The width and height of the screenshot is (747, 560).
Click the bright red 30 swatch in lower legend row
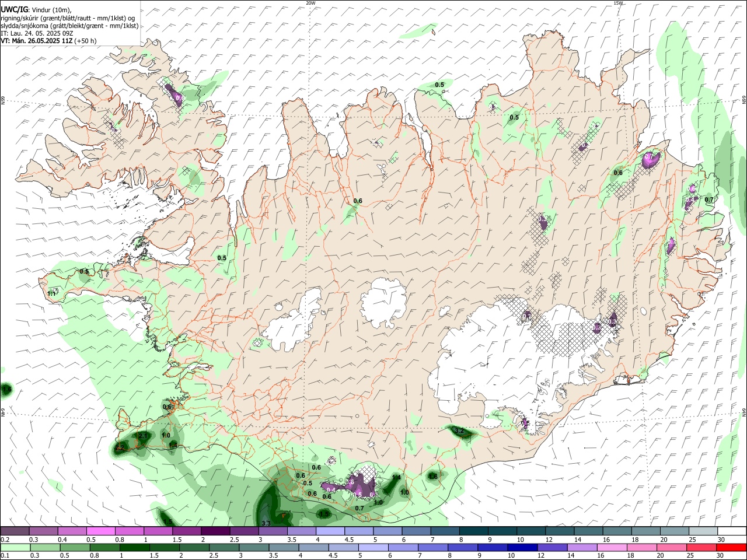pyautogui.click(x=731, y=548)
